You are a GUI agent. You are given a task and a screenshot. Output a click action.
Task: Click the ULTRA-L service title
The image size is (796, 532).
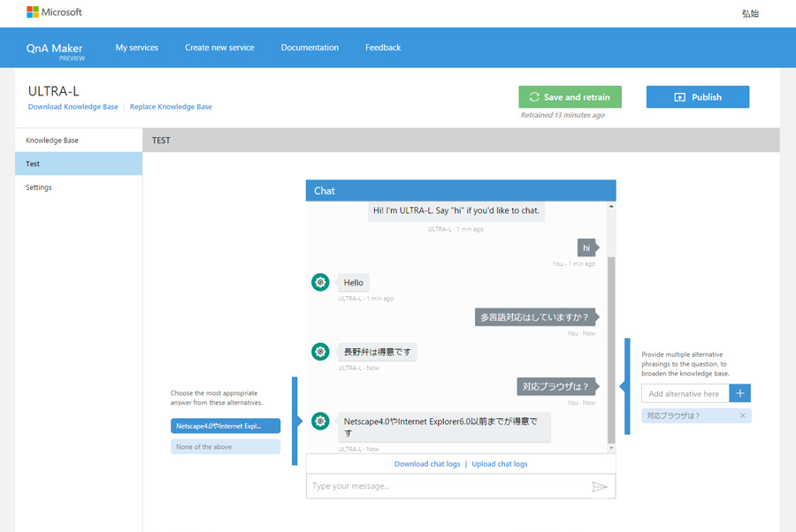tap(54, 91)
